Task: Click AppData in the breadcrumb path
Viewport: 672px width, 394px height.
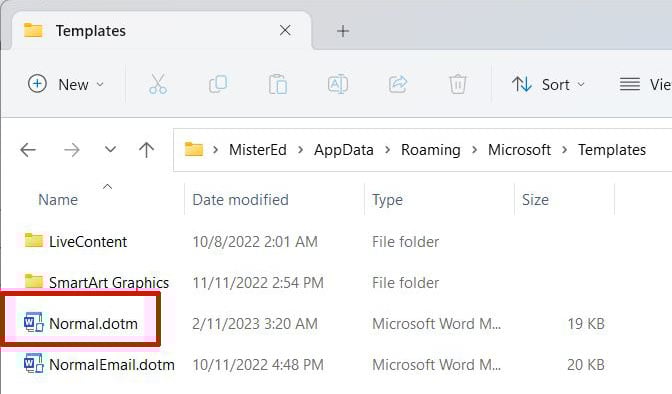Action: click(344, 150)
